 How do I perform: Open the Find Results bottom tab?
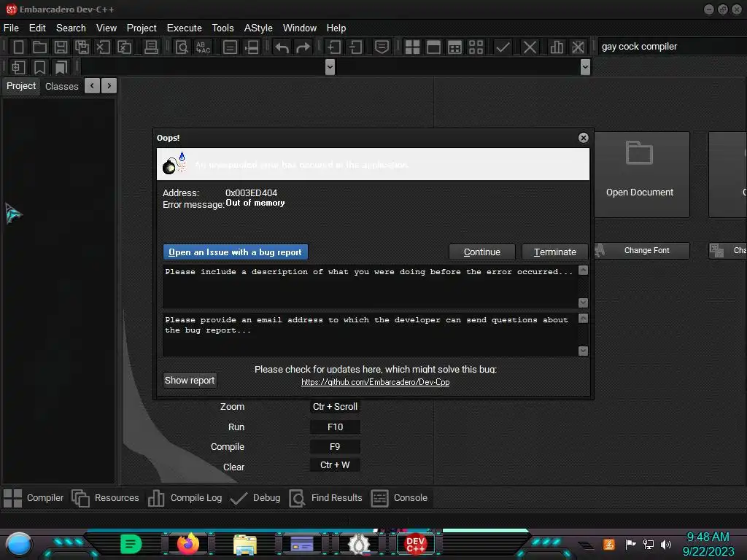(x=326, y=498)
